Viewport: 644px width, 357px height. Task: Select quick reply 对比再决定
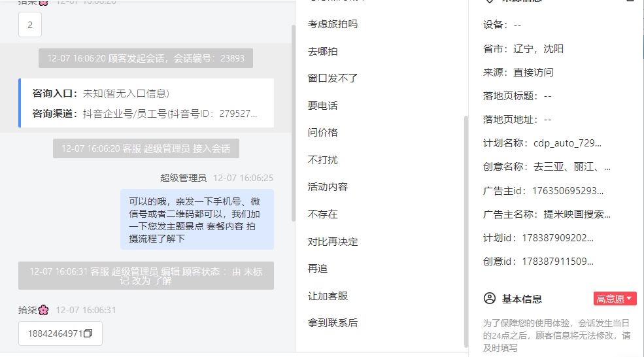pyautogui.click(x=333, y=241)
